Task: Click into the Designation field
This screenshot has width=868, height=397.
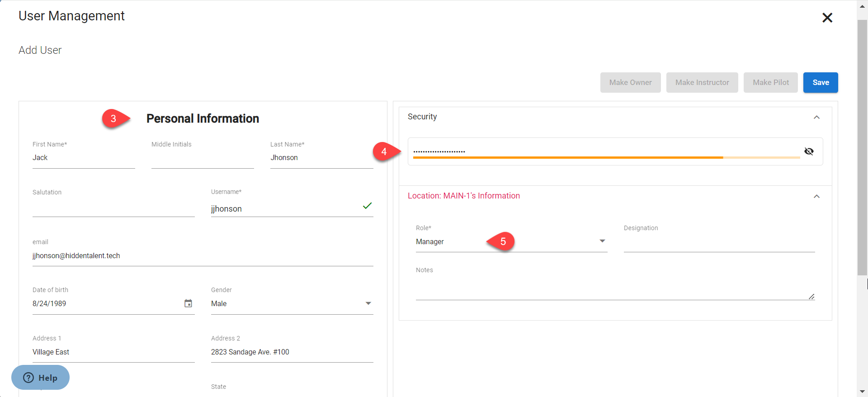Action: tap(719, 242)
